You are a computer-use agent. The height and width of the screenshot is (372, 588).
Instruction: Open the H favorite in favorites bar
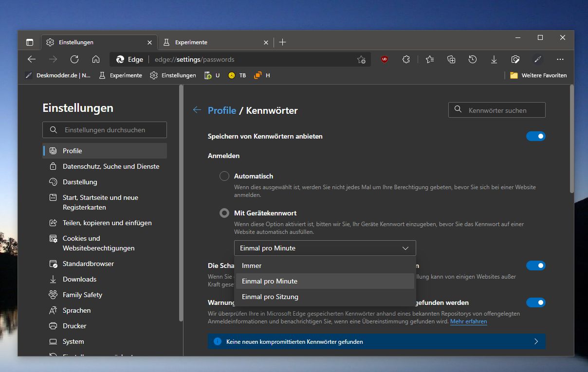point(262,75)
